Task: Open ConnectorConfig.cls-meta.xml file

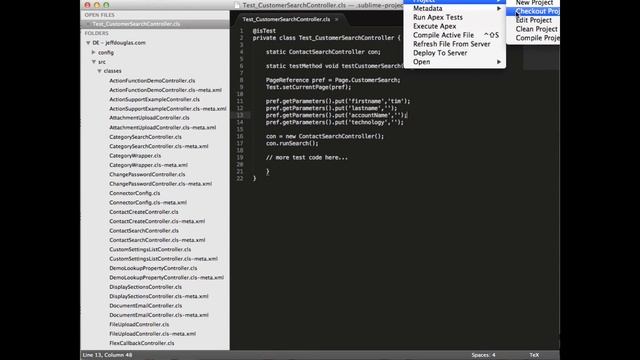Action: (148, 203)
